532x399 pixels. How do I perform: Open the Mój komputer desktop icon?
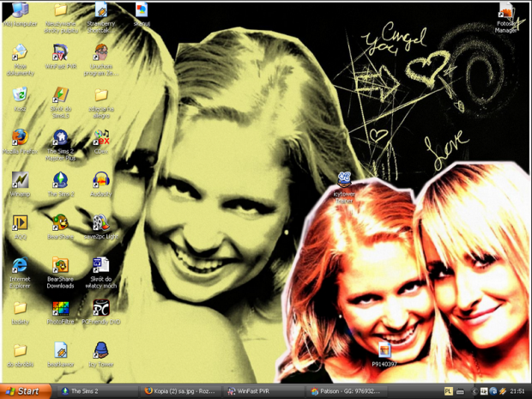pos(20,11)
